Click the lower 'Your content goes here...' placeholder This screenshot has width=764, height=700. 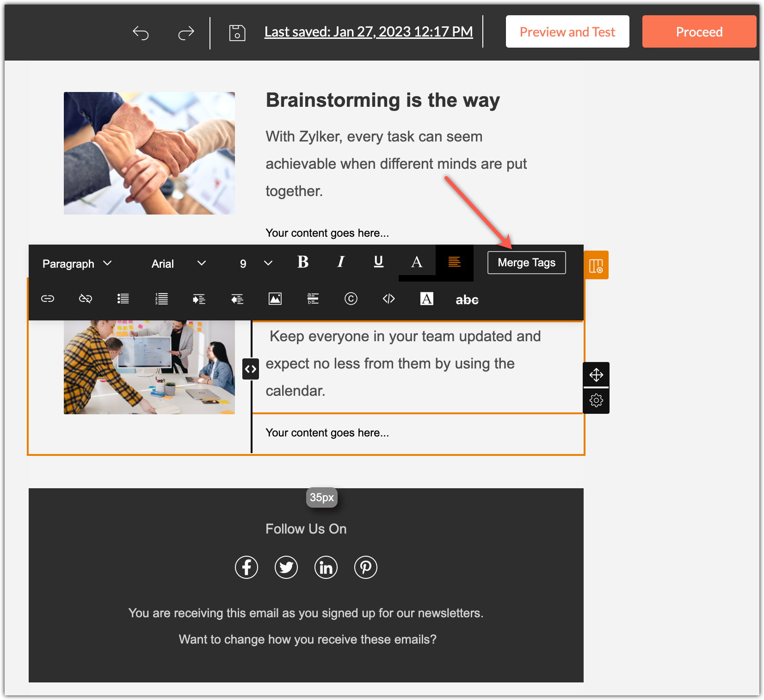tap(327, 433)
